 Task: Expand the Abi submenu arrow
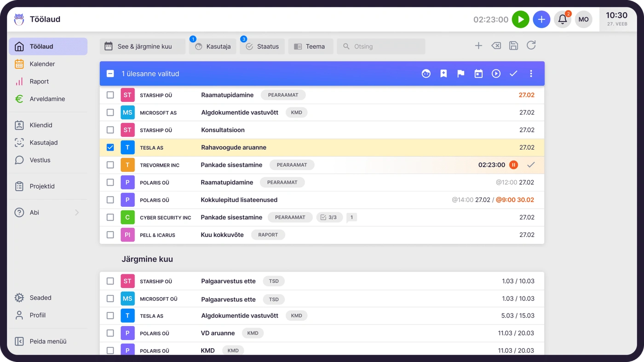[x=77, y=213]
